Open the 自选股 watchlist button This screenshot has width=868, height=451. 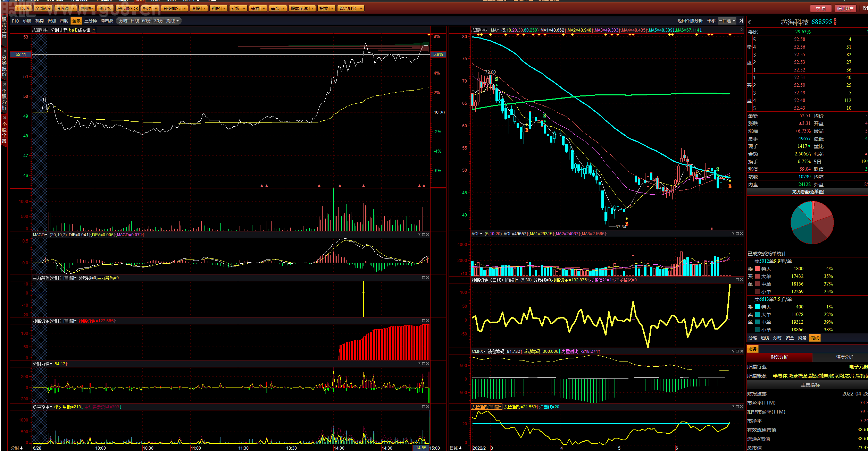click(23, 8)
